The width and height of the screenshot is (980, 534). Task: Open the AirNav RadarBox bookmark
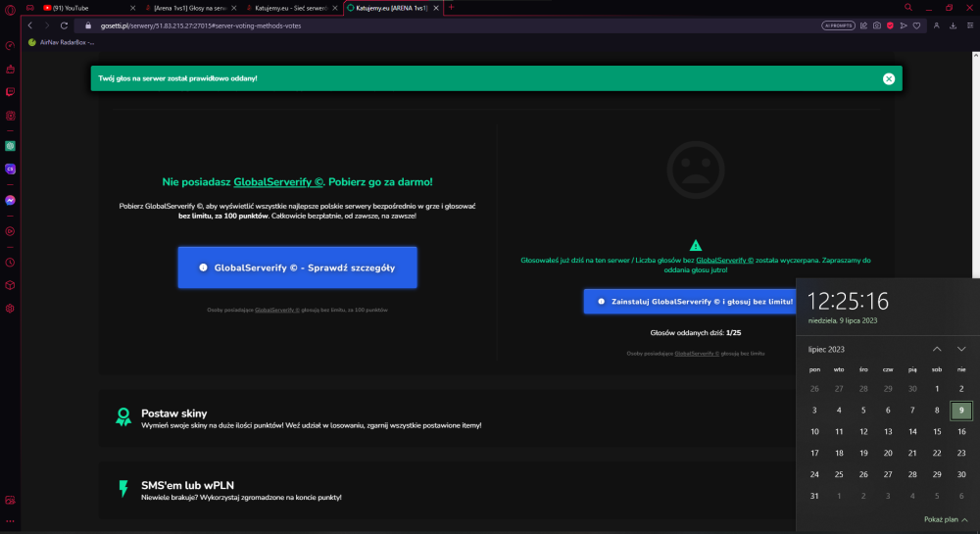tap(61, 42)
